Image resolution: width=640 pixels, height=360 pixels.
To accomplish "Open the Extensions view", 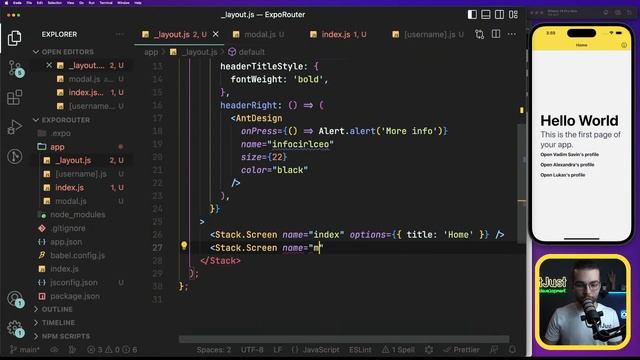I will click(14, 98).
